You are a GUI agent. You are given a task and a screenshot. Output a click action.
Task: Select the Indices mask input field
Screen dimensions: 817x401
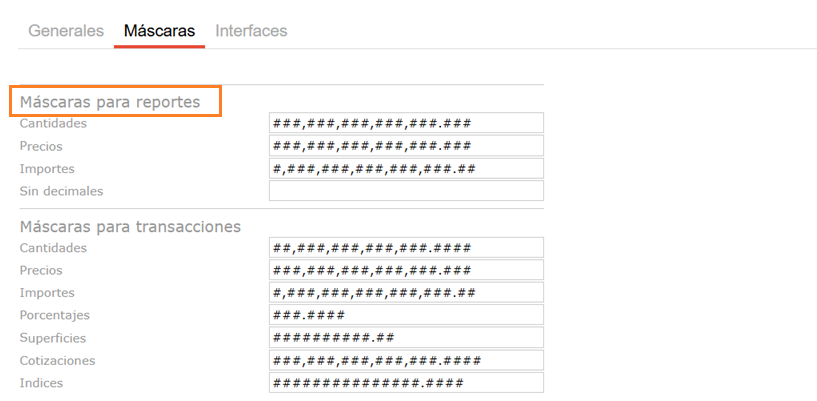click(406, 383)
